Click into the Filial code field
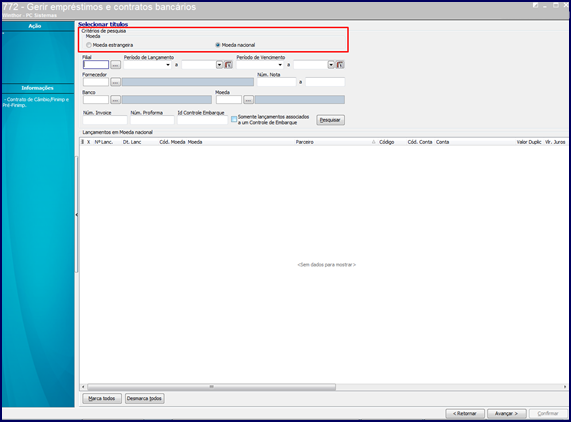This screenshot has width=571, height=422. pyautogui.click(x=96, y=65)
